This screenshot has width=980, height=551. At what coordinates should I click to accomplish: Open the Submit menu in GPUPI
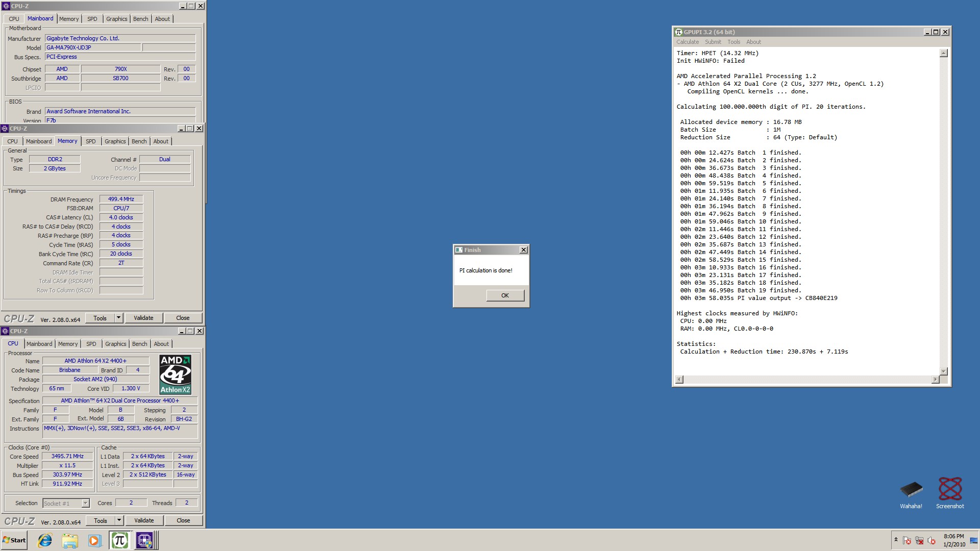713,42
